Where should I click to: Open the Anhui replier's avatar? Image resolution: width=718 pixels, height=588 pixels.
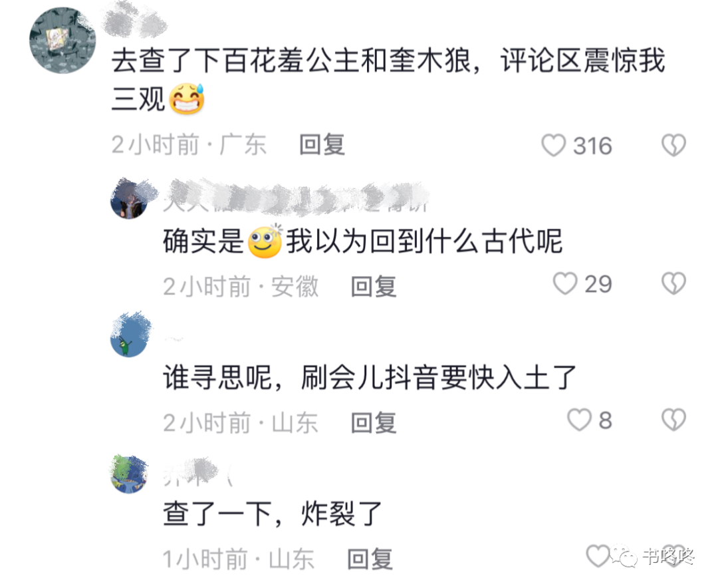(130, 199)
